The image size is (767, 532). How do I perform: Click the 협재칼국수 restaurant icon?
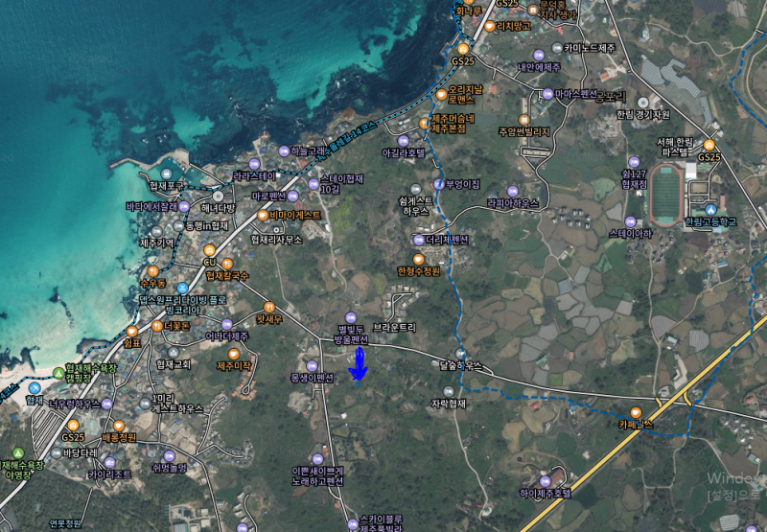pyautogui.click(x=227, y=264)
